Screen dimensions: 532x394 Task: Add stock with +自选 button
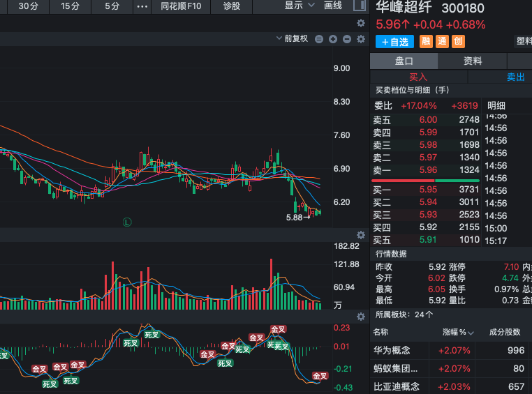pyautogui.click(x=394, y=42)
